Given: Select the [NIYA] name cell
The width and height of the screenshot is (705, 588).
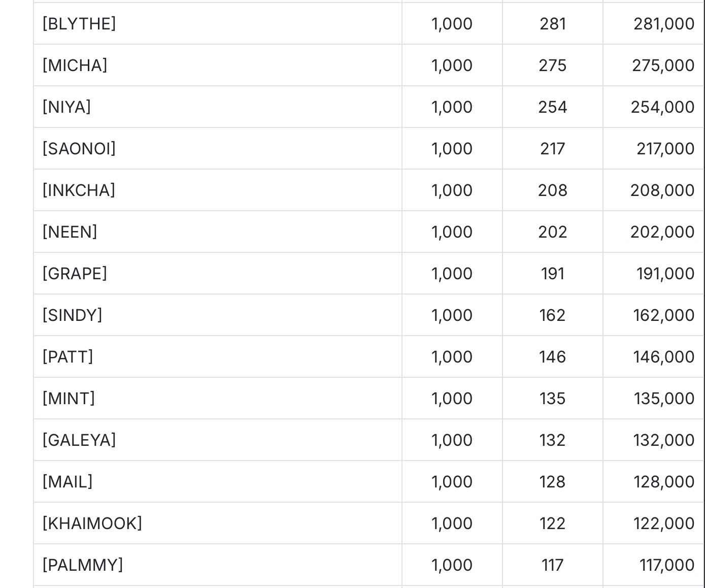Looking at the screenshot, I should coord(218,107).
